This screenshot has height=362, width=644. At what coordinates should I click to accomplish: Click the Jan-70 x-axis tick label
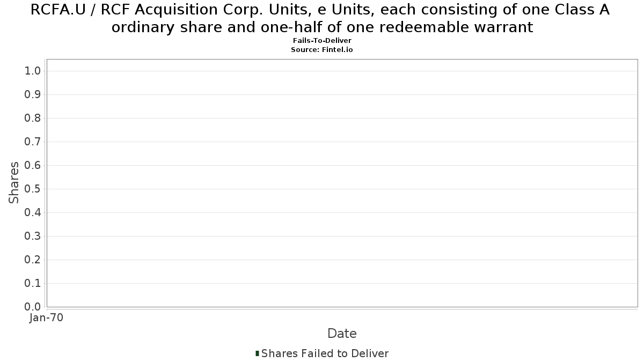pos(47,318)
